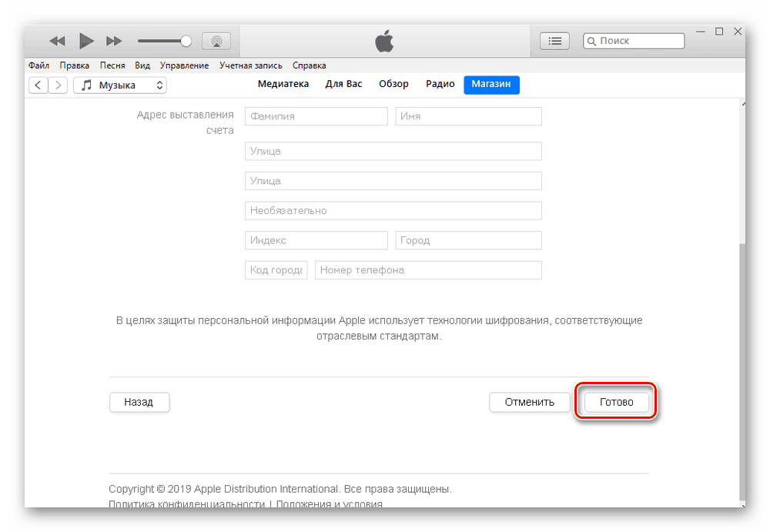Viewport: 770px width, 532px height.
Task: Minimize the iTunes window
Action: coord(701,32)
